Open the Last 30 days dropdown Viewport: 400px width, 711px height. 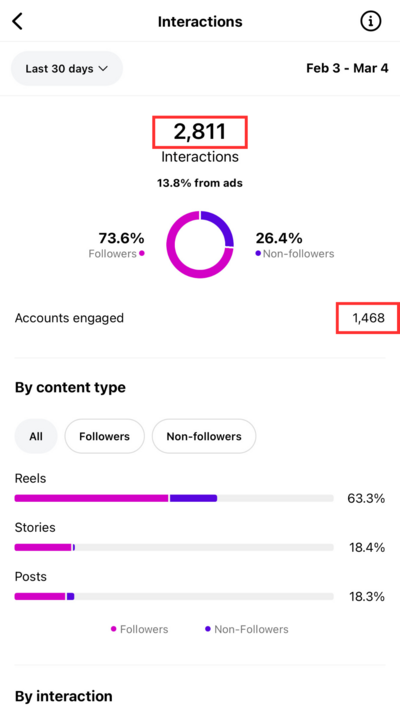coord(67,68)
